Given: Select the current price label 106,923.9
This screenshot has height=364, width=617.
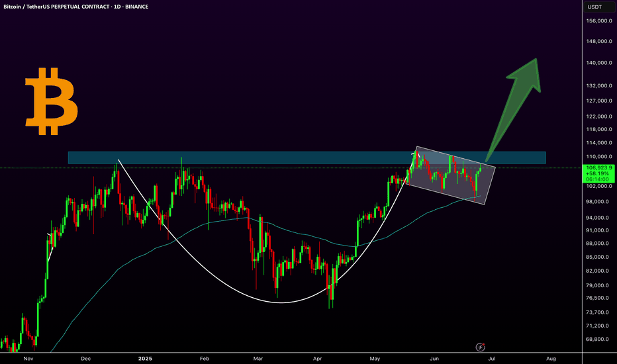Looking at the screenshot, I should point(599,167).
